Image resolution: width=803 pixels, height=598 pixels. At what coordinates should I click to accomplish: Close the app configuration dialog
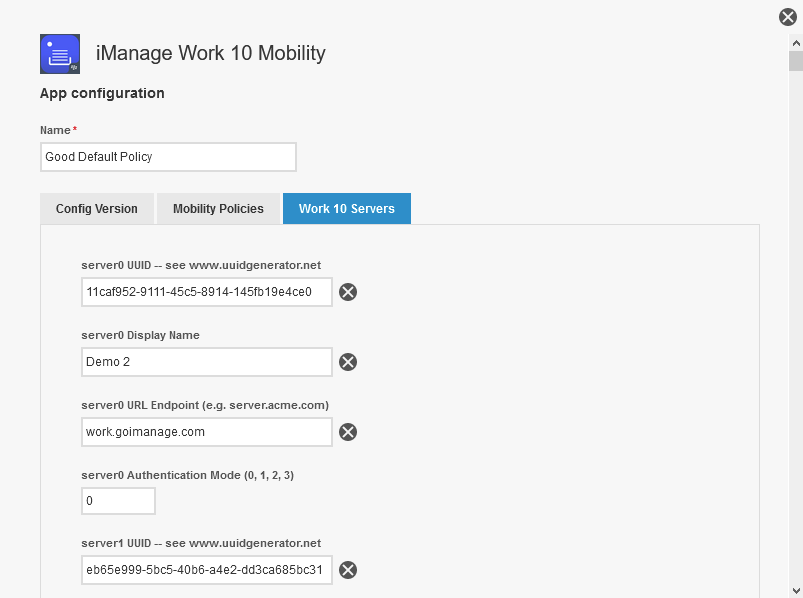(788, 17)
